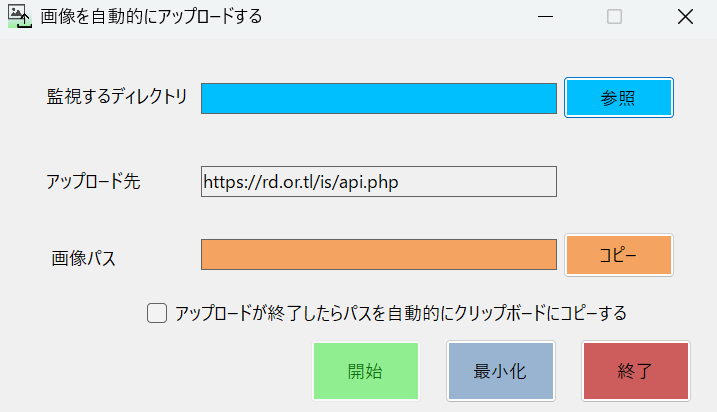Quit the app with the red 終了 button

(x=636, y=371)
